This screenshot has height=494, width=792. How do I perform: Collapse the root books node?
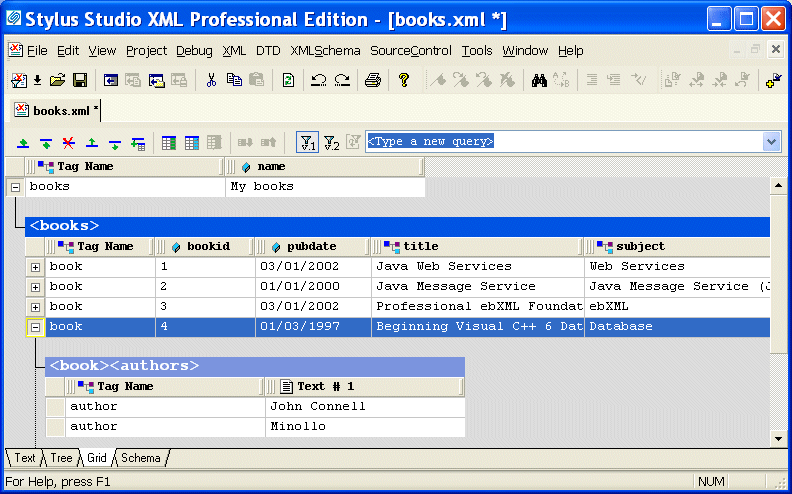(x=15, y=187)
